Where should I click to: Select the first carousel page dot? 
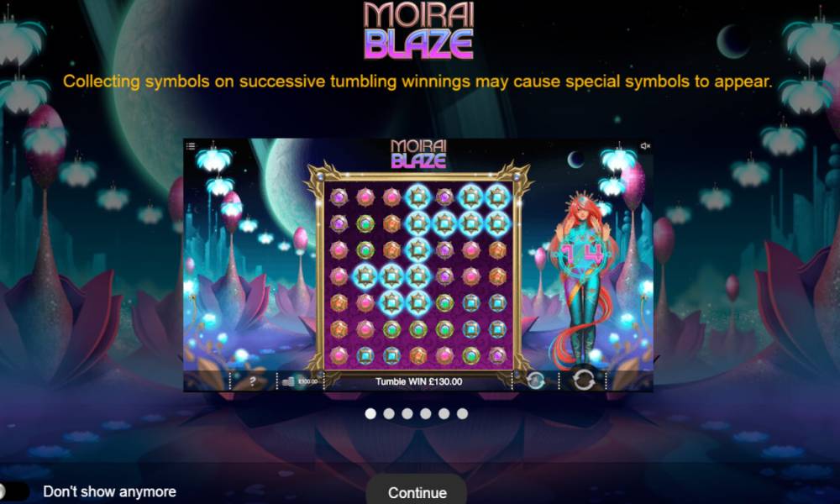[370, 413]
